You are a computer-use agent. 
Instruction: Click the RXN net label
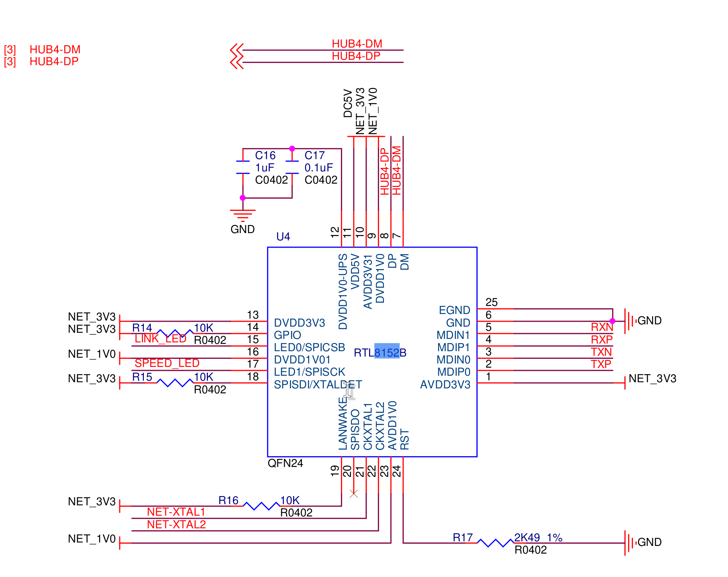(602, 327)
